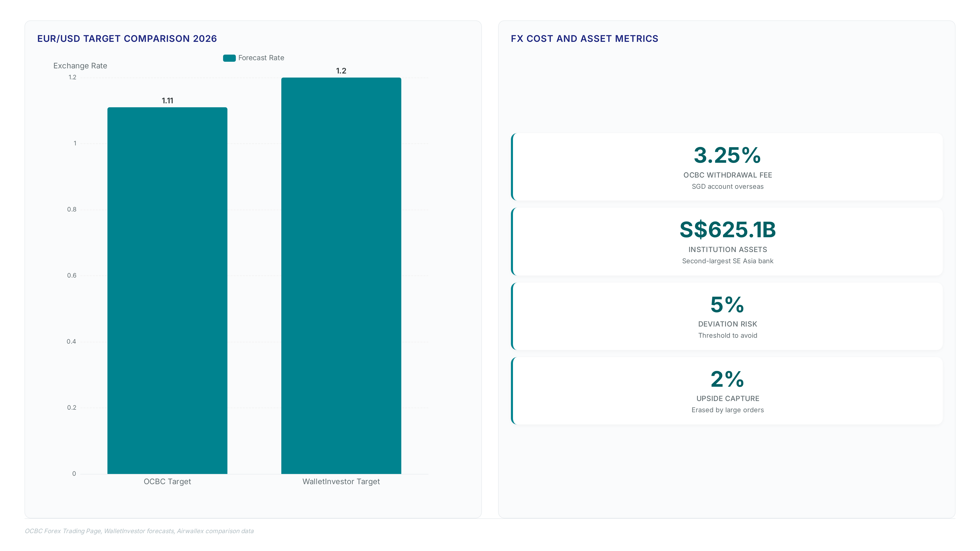Click the 0.6 y-axis tick label
This screenshot has height=551, width=980.
click(71, 276)
